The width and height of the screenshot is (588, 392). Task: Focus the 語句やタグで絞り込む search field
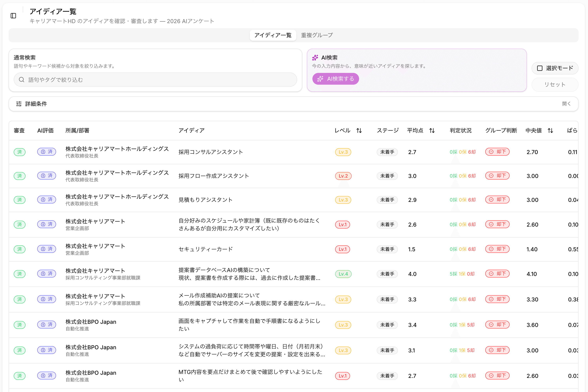(155, 80)
